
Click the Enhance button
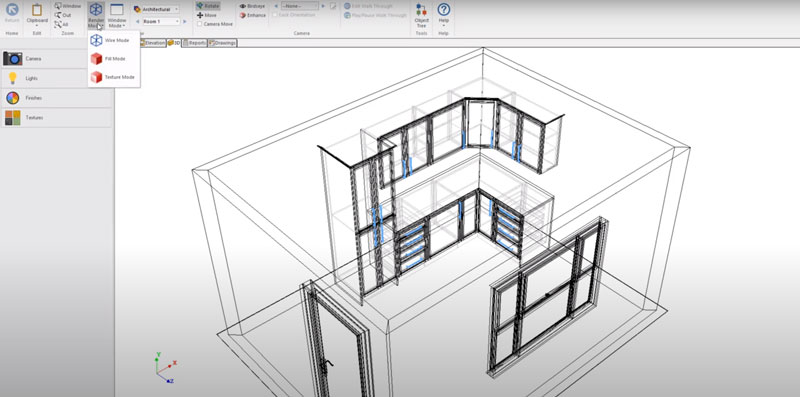click(x=253, y=15)
